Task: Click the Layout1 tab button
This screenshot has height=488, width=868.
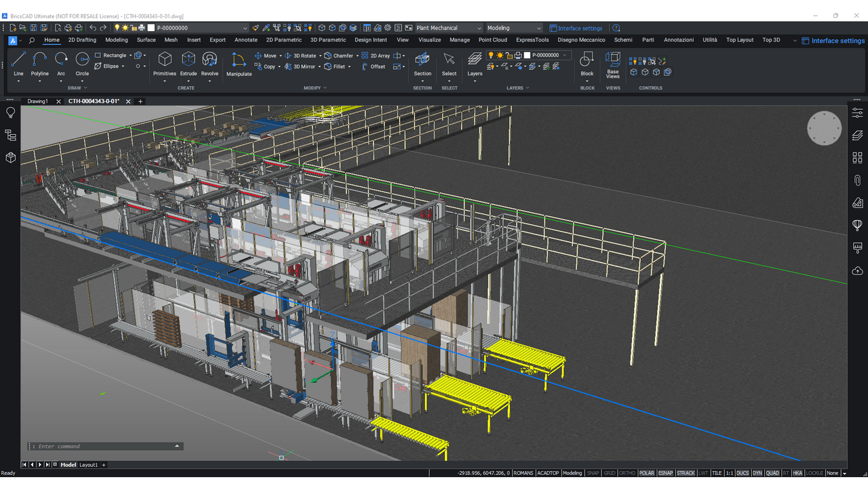Action: 89,465
